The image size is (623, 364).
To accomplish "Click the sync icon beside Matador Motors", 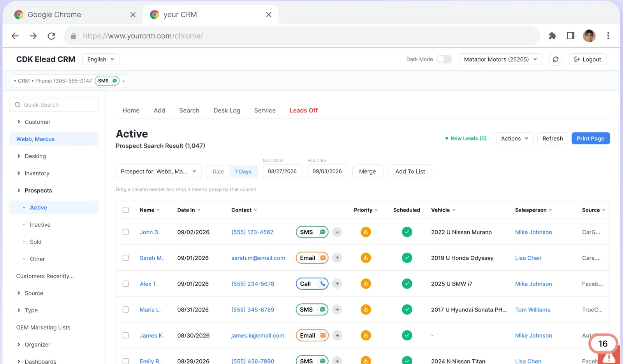I will coord(556,59).
